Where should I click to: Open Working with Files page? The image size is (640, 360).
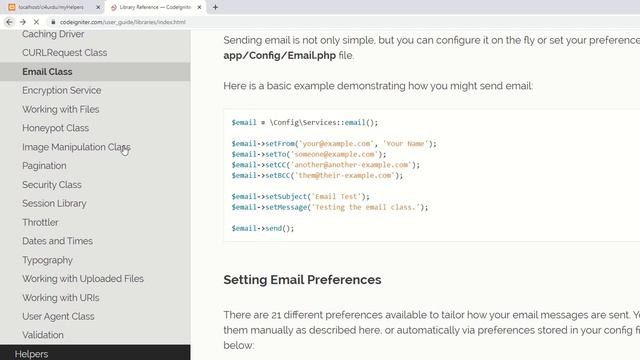60,109
